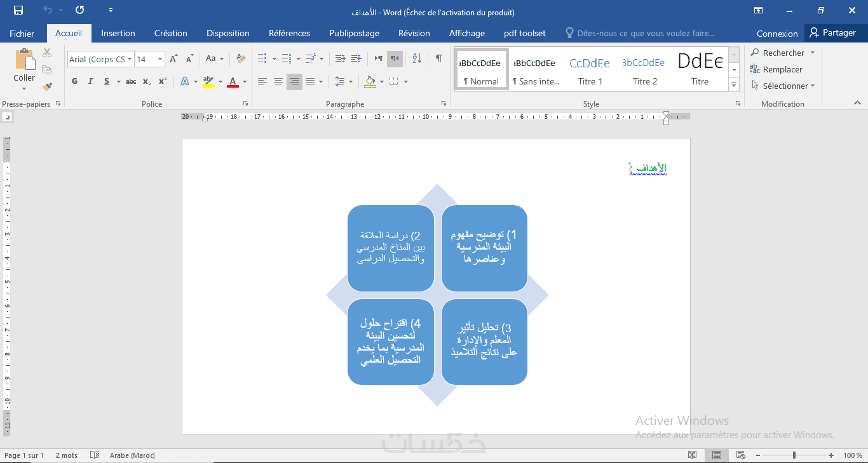Click the Save icon in title bar
This screenshot has height=463, width=868.
pyautogui.click(x=18, y=11)
